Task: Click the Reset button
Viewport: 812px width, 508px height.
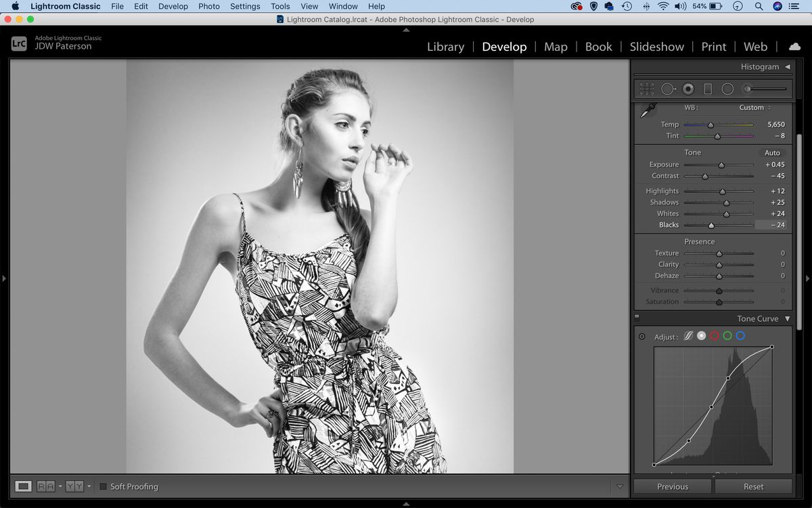Action: tap(753, 486)
